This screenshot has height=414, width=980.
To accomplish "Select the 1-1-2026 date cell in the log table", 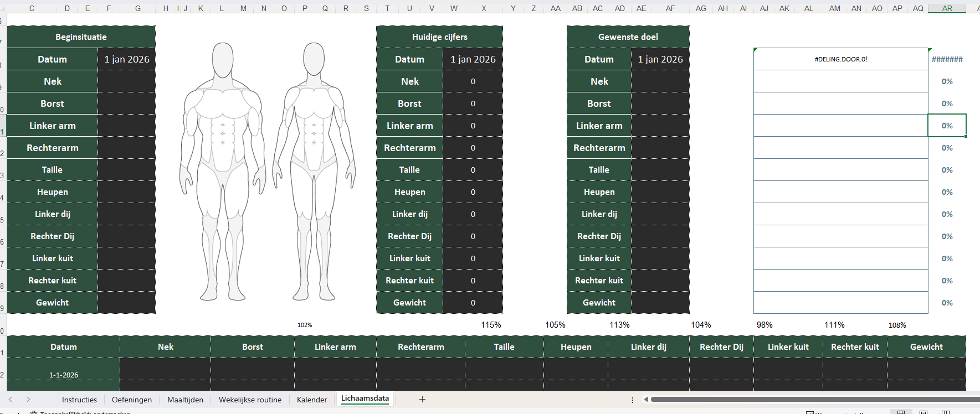I will coord(64,369).
